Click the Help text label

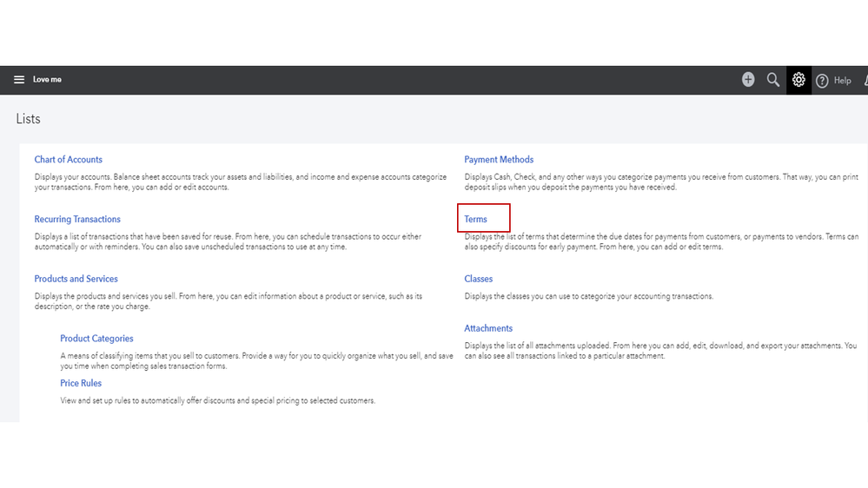pos(842,81)
